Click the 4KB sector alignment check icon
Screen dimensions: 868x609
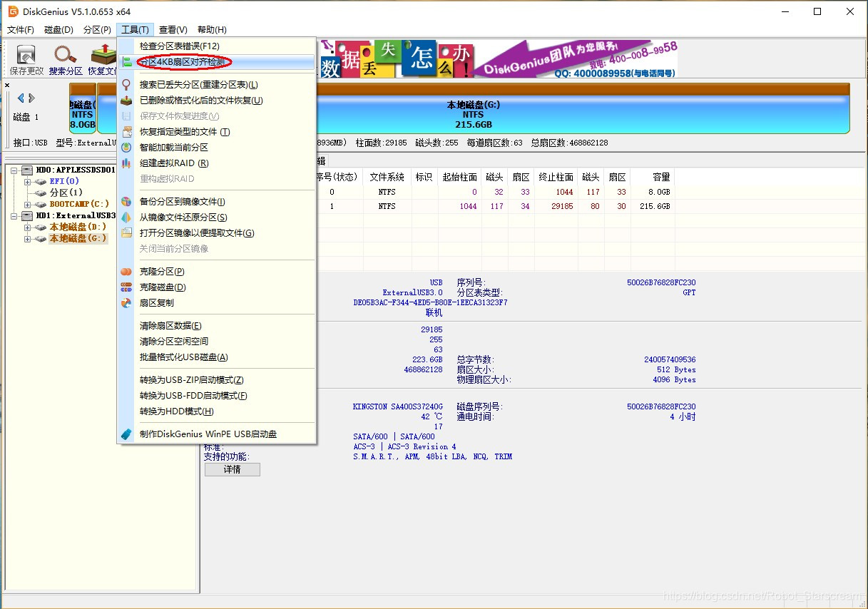127,62
